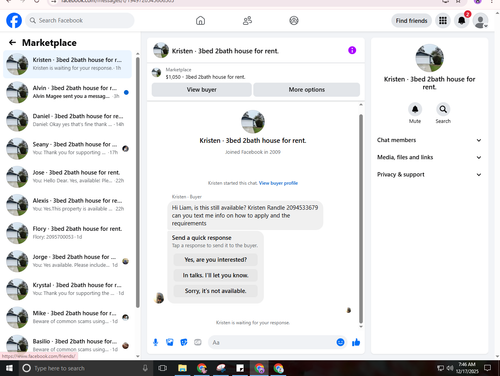Click the taskbar clock showing 7:46 AM

[x=467, y=368]
